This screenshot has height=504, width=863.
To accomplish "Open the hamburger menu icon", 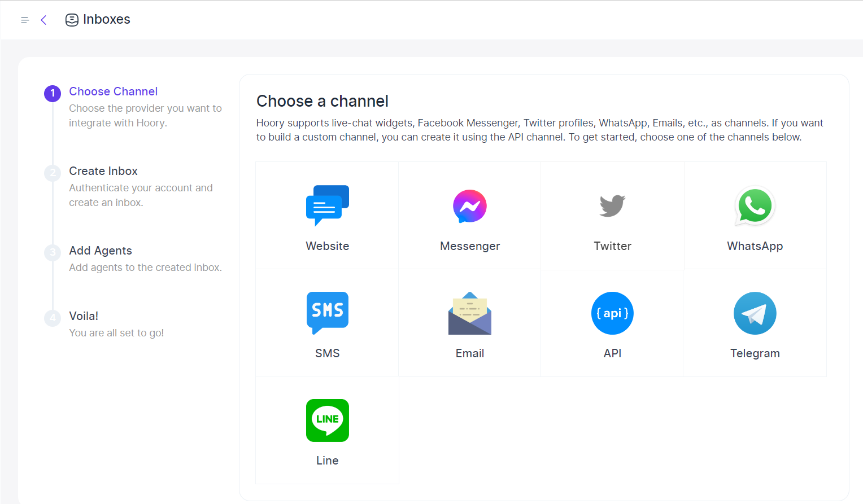I will coord(25,20).
